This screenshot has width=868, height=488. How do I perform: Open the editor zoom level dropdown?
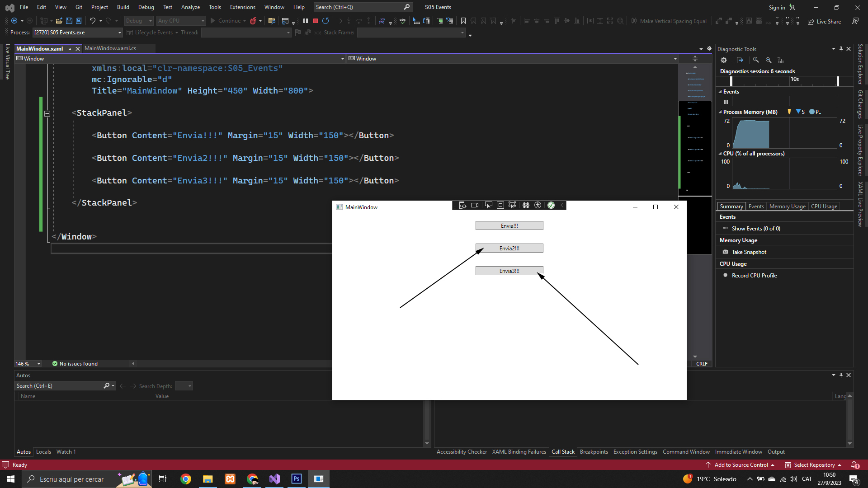(x=39, y=364)
